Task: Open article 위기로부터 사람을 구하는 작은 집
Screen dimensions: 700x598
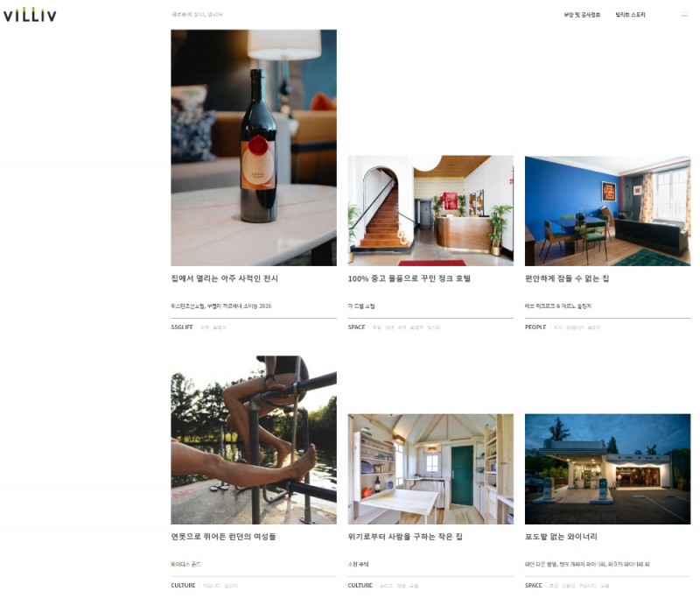Action: coord(405,537)
